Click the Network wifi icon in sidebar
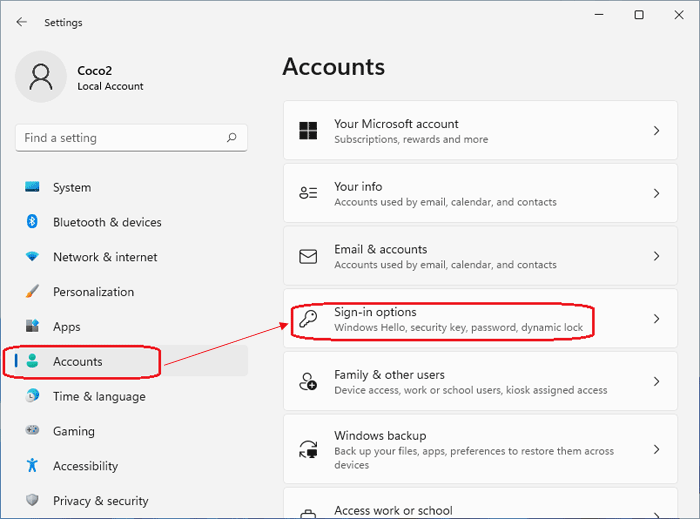The height and width of the screenshot is (519, 700). [x=32, y=257]
